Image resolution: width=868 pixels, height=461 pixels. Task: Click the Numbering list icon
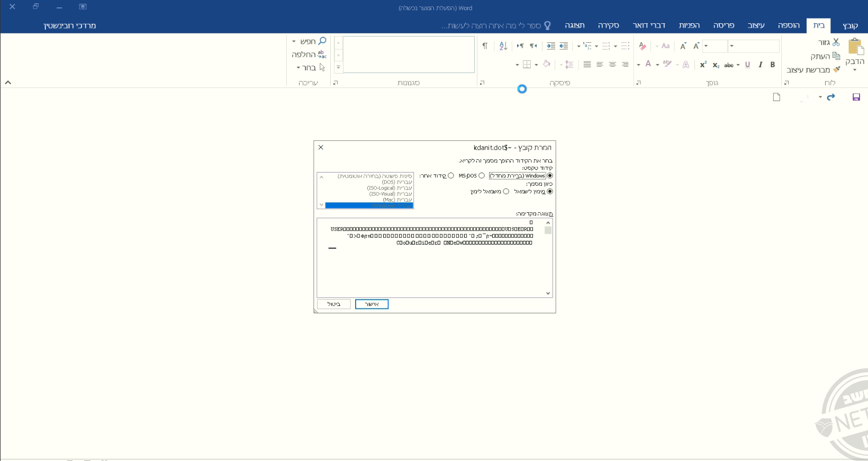606,46
